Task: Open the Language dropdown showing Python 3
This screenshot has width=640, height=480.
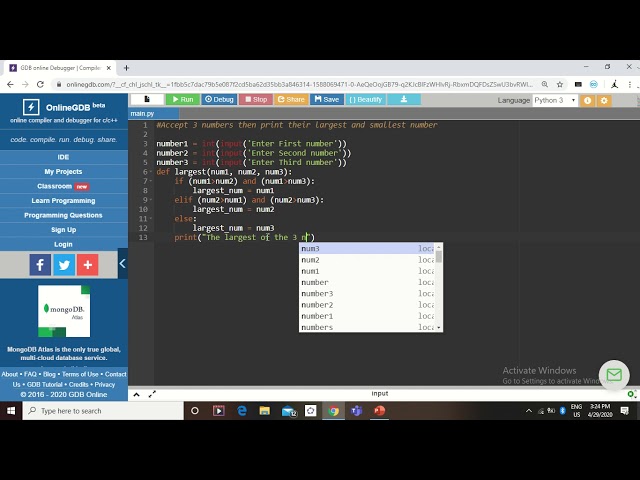Action: [555, 100]
